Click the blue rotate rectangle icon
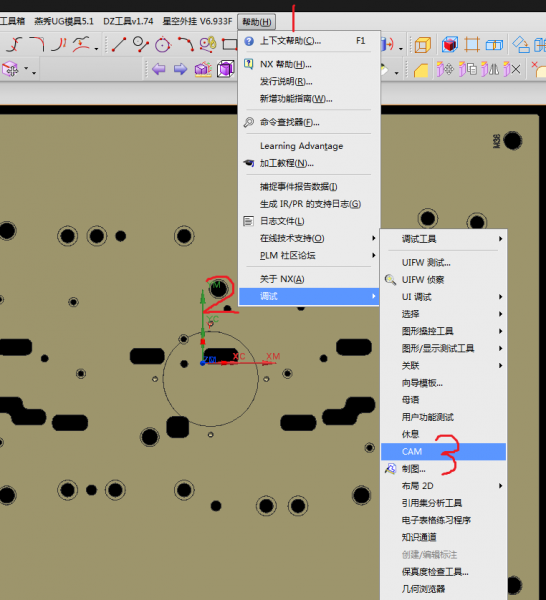Viewport: 546px width, 600px height. click(x=521, y=44)
